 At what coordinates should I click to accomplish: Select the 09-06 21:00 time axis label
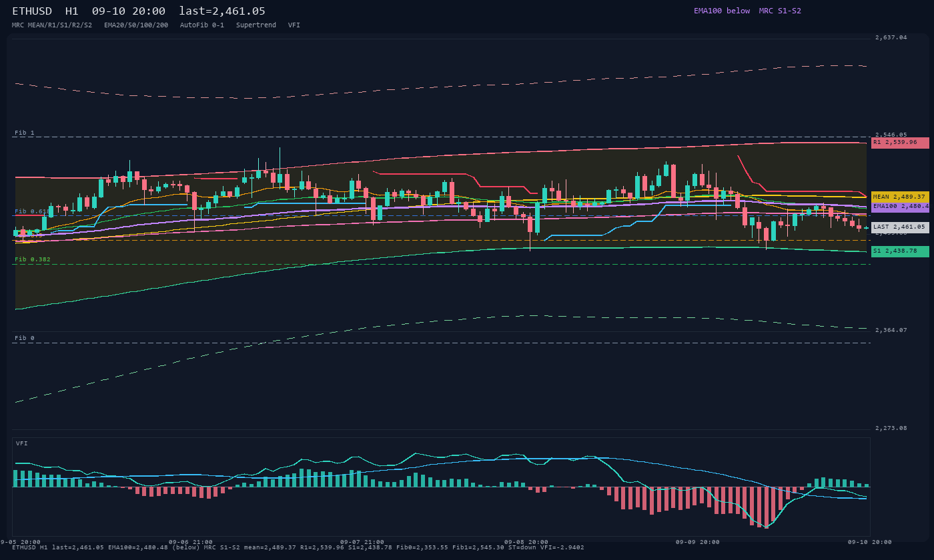click(x=191, y=542)
